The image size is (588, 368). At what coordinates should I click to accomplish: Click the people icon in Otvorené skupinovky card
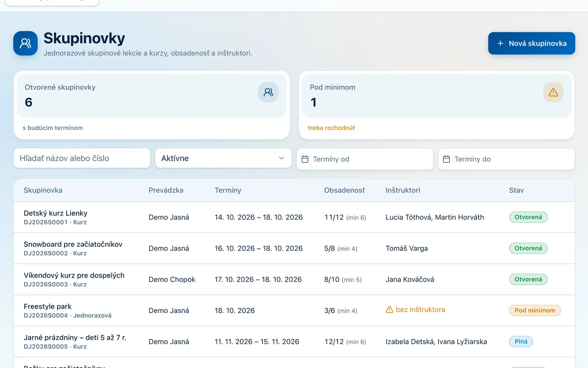pos(268,92)
